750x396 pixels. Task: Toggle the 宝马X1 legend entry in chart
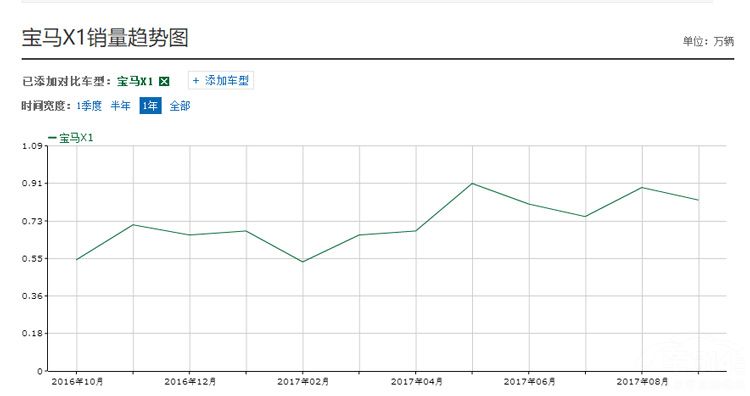[71, 138]
